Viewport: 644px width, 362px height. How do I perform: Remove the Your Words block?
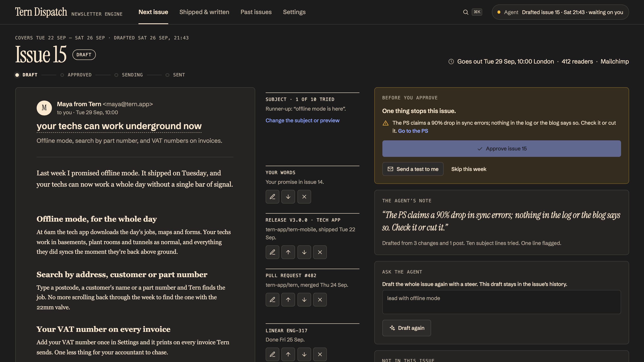304,197
